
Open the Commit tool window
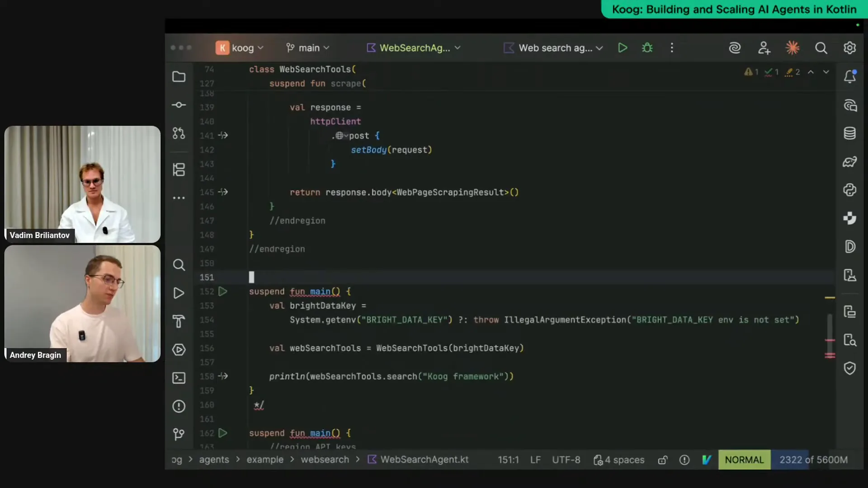point(179,105)
